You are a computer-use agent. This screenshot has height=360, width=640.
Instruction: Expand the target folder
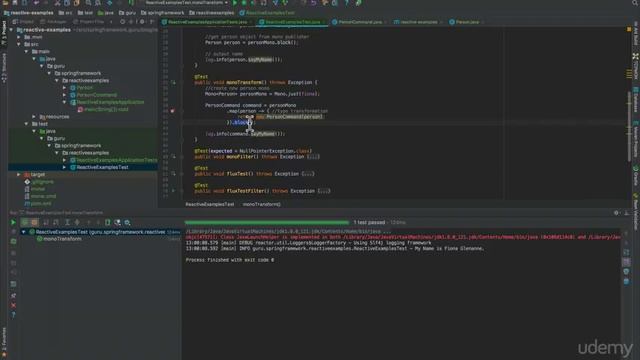(x=19, y=174)
